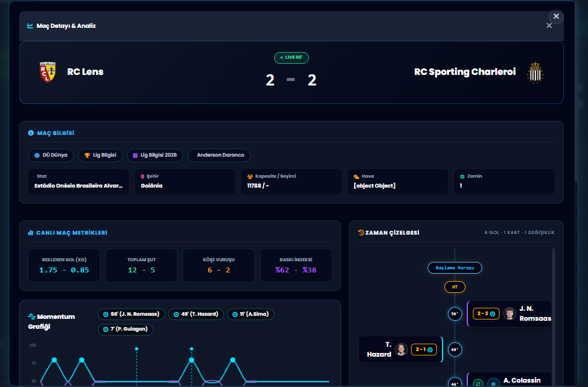The width and height of the screenshot is (588, 387).
Task: Click the bar chart icon by Canlı Maç Metrikleri
Action: (31, 233)
